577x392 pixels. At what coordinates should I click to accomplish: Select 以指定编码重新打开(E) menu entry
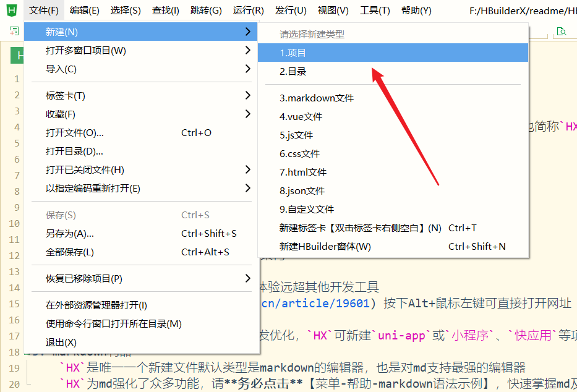[x=142, y=189]
